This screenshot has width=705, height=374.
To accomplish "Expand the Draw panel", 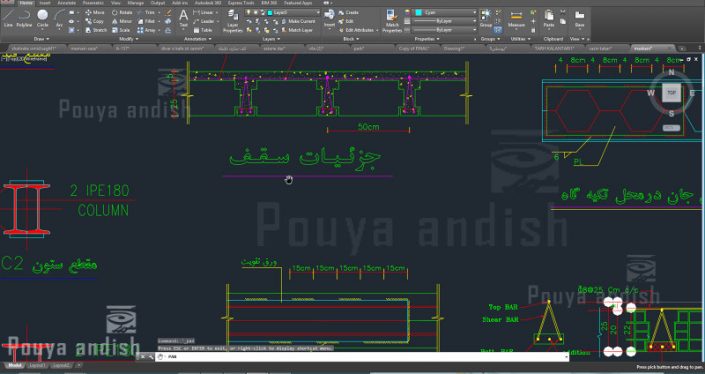I will point(41,39).
